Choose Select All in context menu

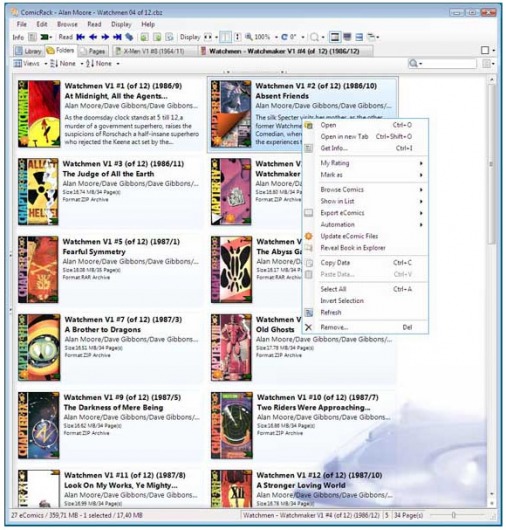click(366, 289)
